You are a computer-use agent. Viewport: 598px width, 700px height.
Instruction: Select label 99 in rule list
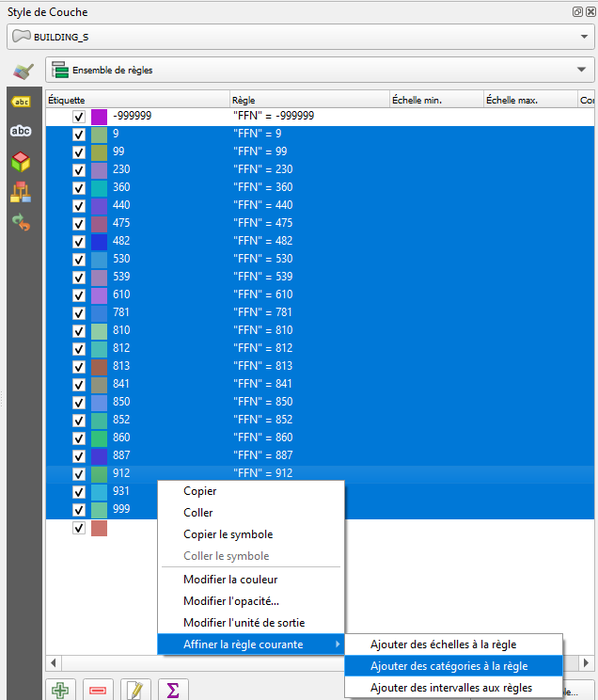pos(118,151)
